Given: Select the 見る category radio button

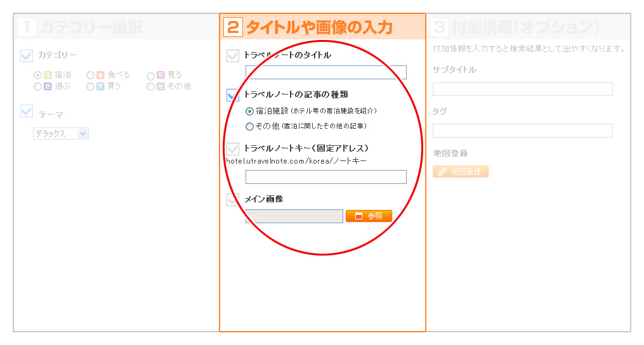Looking at the screenshot, I should pos(150,75).
